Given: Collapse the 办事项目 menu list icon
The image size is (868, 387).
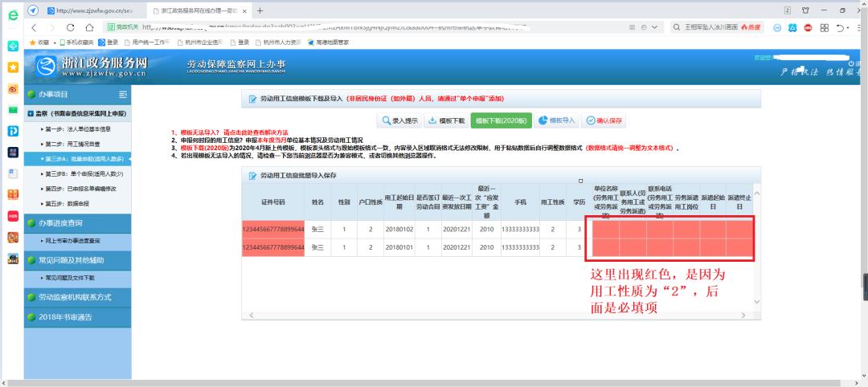Looking at the screenshot, I should 123,95.
